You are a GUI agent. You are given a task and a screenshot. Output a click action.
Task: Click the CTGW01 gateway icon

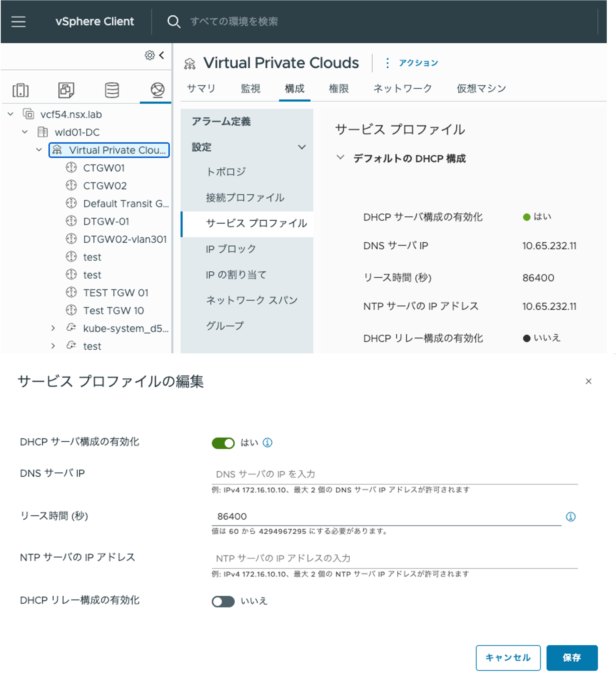click(71, 167)
